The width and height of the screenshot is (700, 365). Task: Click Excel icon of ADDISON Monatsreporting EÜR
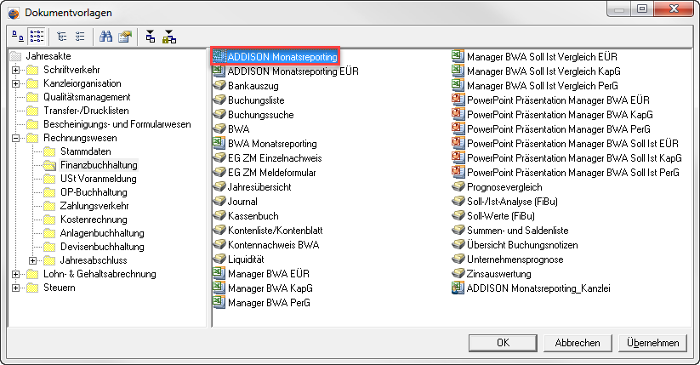219,71
